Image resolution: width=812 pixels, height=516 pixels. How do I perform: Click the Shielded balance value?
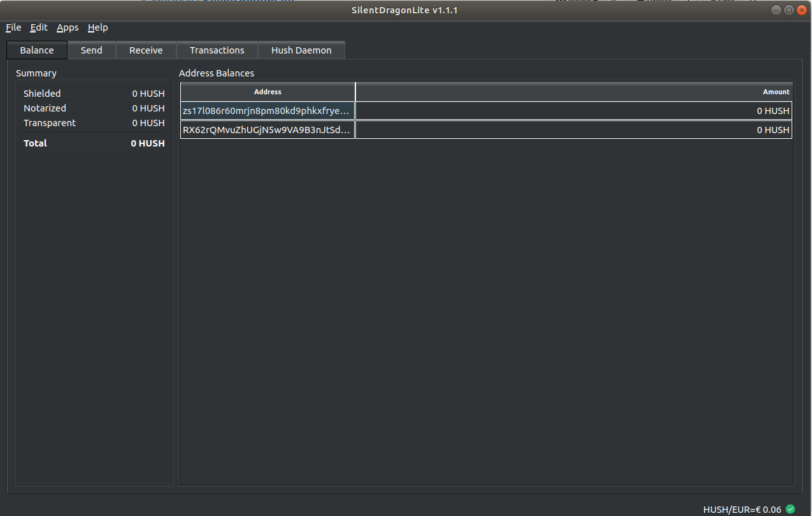pos(148,94)
